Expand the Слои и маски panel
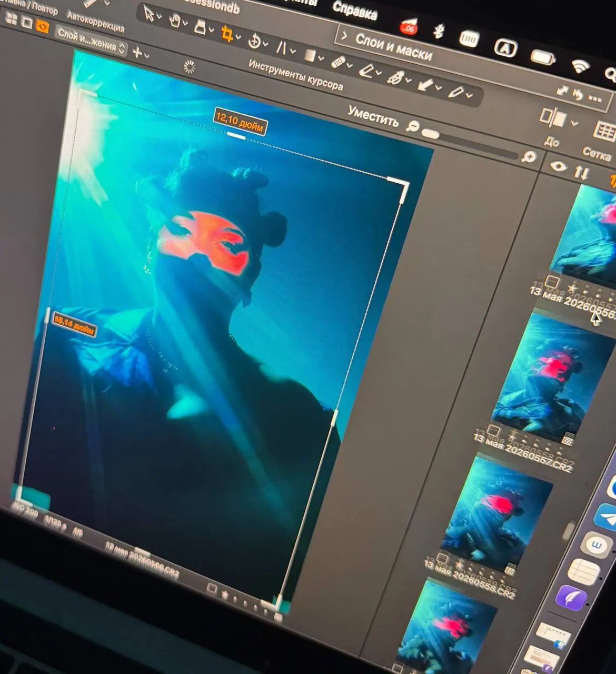 (x=344, y=36)
